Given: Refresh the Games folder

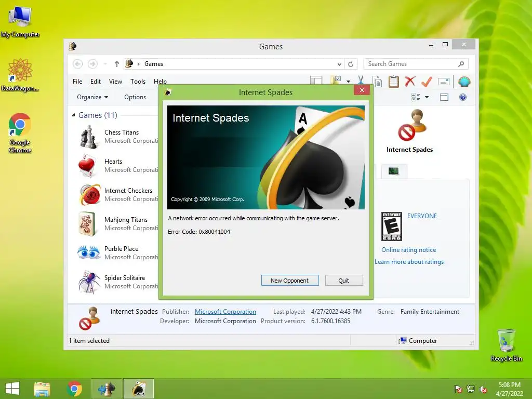Looking at the screenshot, I should [x=351, y=64].
